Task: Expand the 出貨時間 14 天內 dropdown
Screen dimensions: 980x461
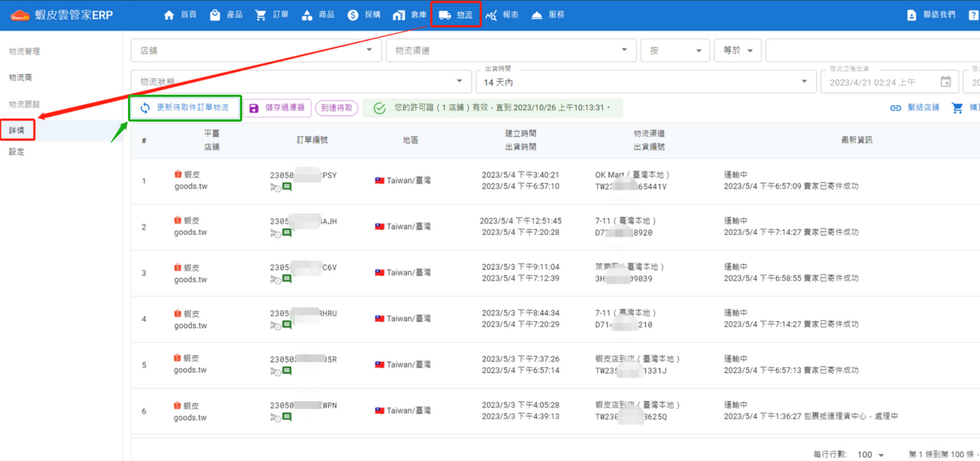Action: [x=646, y=81]
